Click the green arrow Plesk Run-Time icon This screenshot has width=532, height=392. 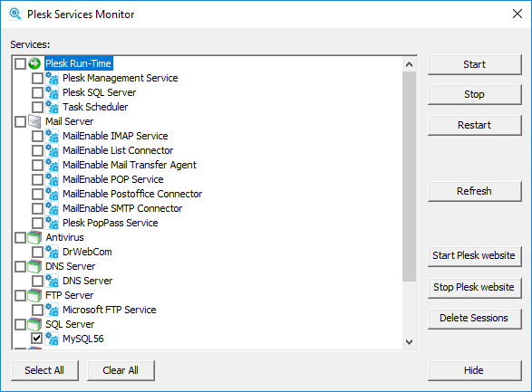[x=34, y=63]
